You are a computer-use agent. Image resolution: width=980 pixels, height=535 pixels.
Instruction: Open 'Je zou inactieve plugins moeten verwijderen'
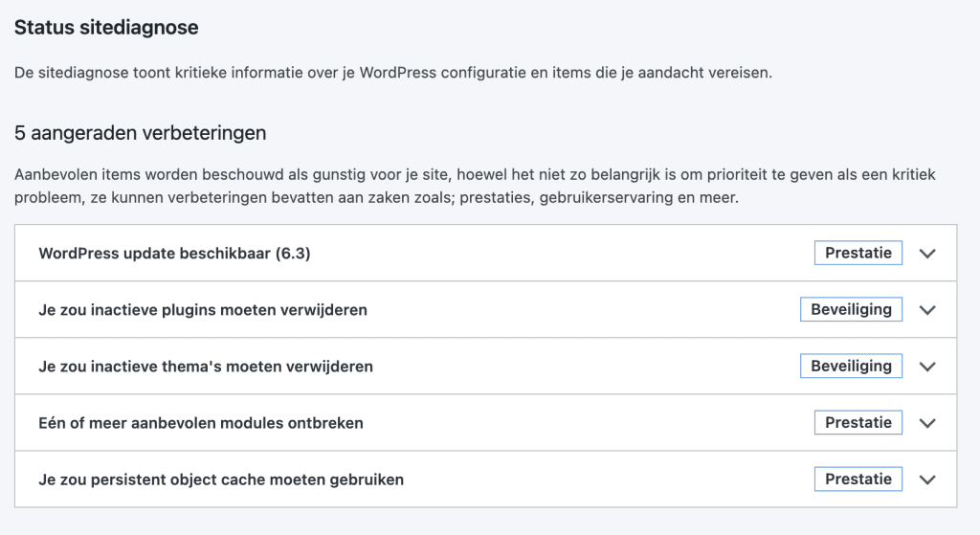(203, 310)
